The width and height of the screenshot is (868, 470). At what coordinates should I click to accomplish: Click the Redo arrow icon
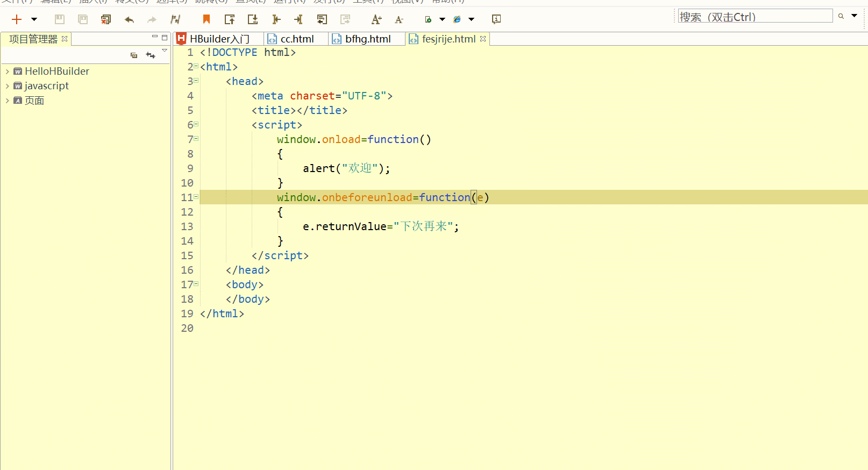[152, 19]
